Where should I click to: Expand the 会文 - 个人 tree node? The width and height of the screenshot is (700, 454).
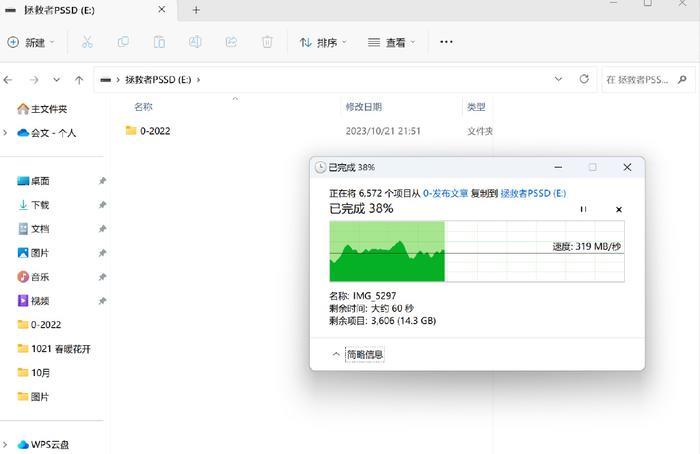[5, 133]
